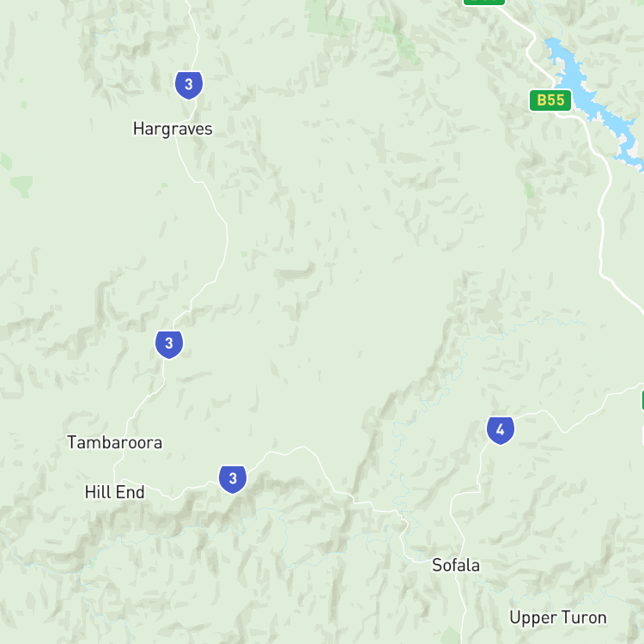
Task: Click the route 3 shield above Hargraves
Action: [189, 85]
